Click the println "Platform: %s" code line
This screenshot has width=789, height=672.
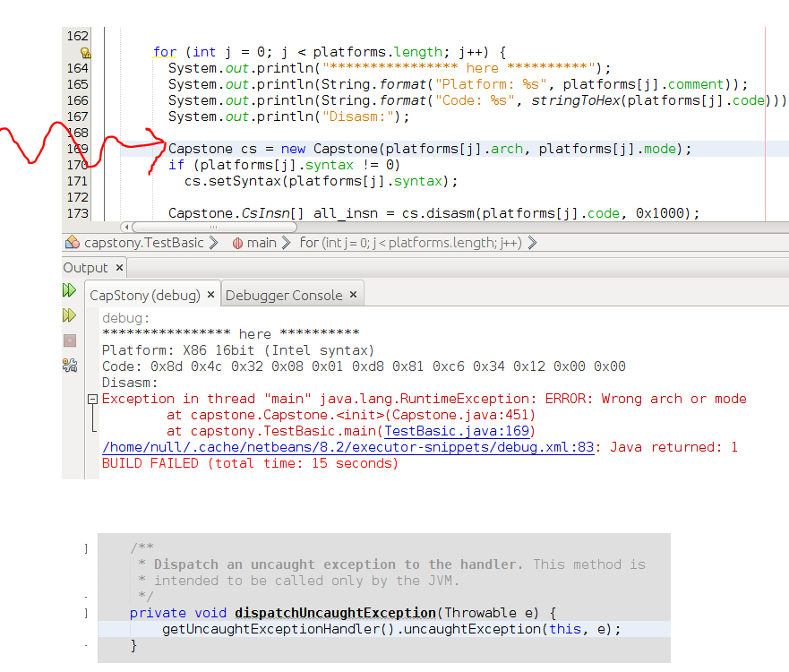(458, 84)
